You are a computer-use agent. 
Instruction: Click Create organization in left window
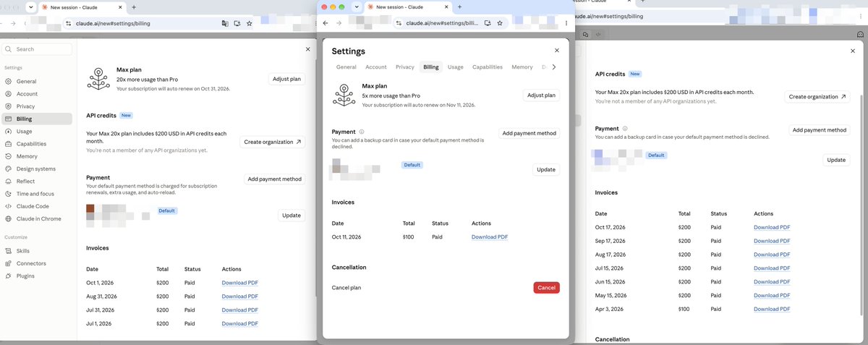click(x=273, y=142)
